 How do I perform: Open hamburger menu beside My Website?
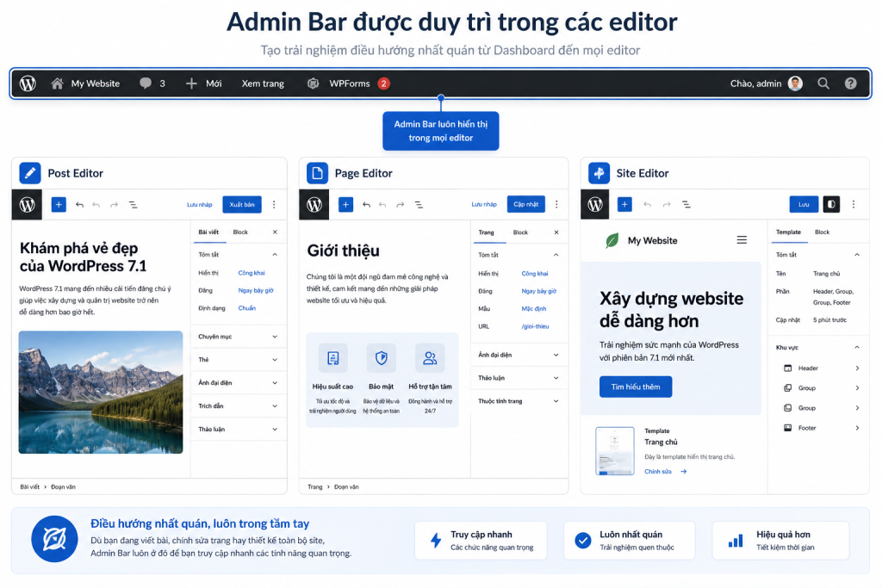tap(742, 240)
